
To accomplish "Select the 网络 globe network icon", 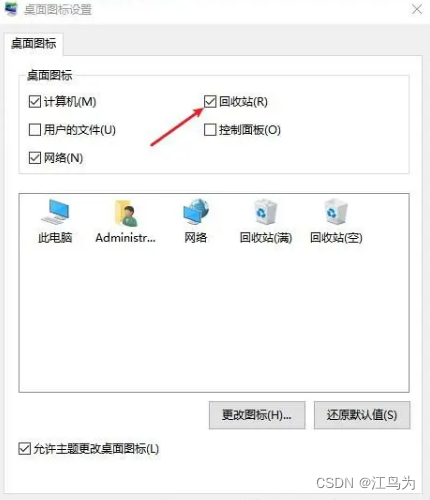I will (x=196, y=211).
